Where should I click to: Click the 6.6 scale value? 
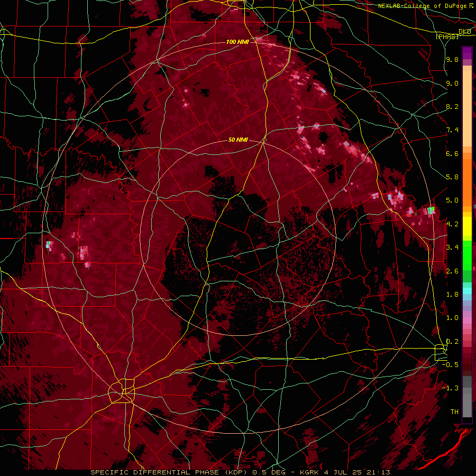point(452,153)
